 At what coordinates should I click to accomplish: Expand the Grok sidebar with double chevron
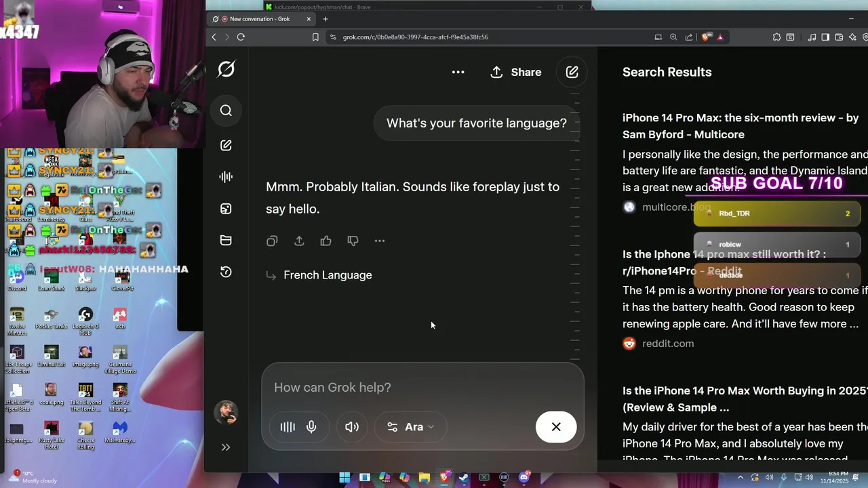226,447
